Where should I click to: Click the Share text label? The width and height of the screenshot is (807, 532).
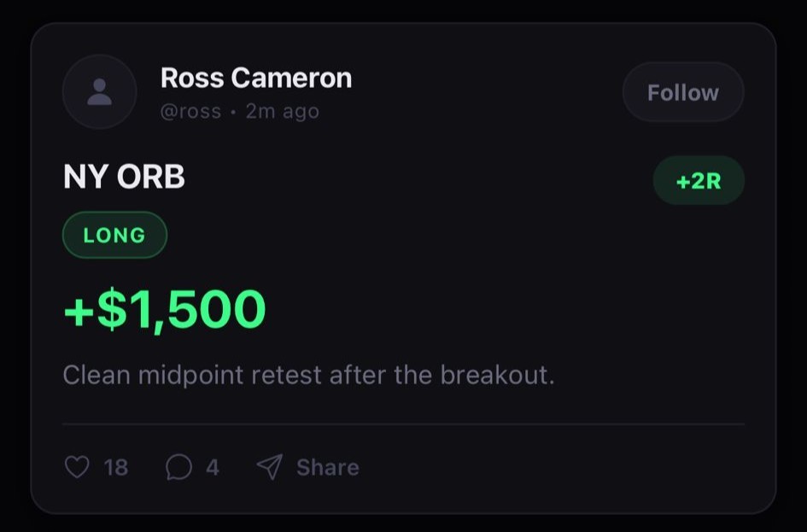[x=327, y=467]
